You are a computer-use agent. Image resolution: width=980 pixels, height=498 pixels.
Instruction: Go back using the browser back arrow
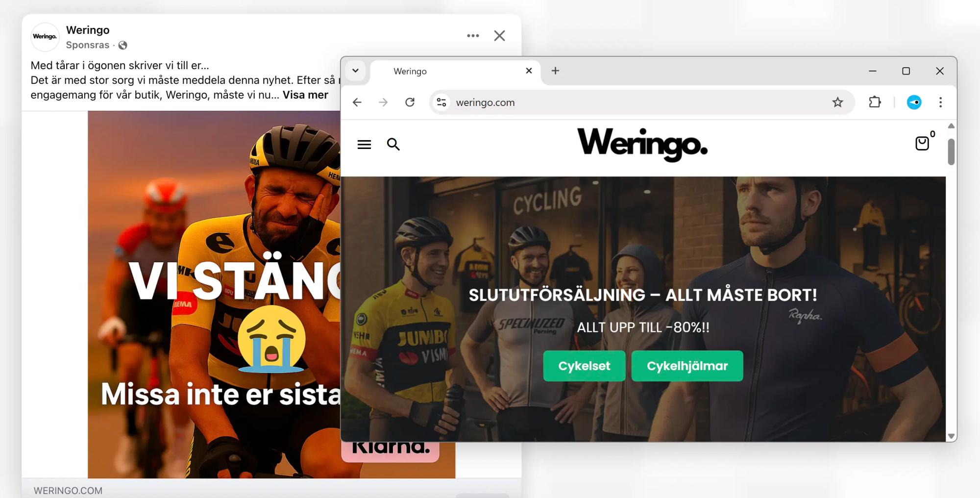[357, 102]
